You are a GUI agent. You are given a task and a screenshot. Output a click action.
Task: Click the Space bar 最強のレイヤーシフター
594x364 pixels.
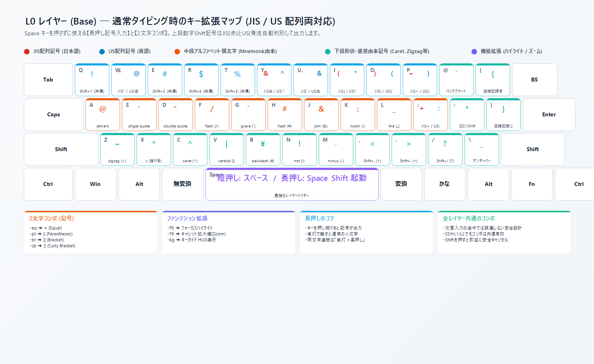pos(292,184)
